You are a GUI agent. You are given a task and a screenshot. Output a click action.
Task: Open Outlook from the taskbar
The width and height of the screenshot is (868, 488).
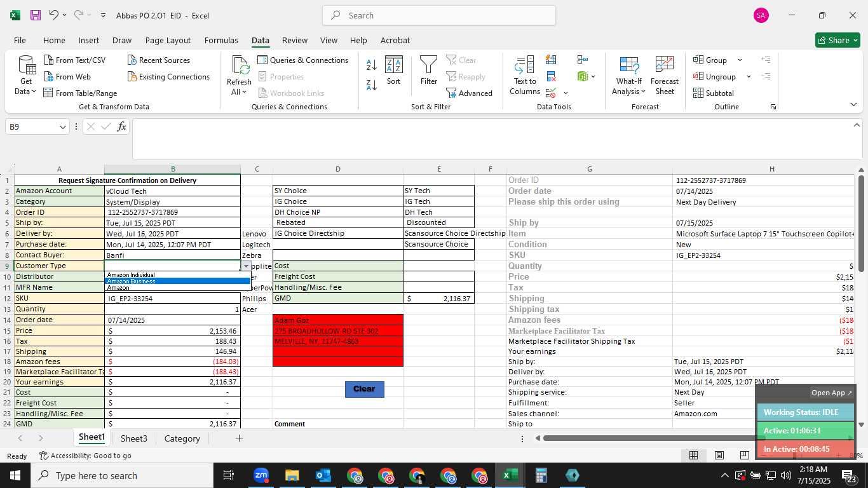(x=323, y=475)
